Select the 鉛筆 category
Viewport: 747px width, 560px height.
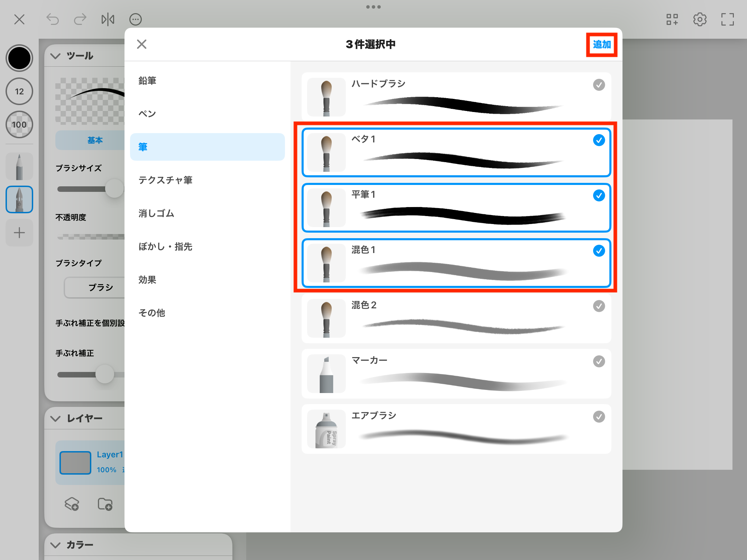207,81
